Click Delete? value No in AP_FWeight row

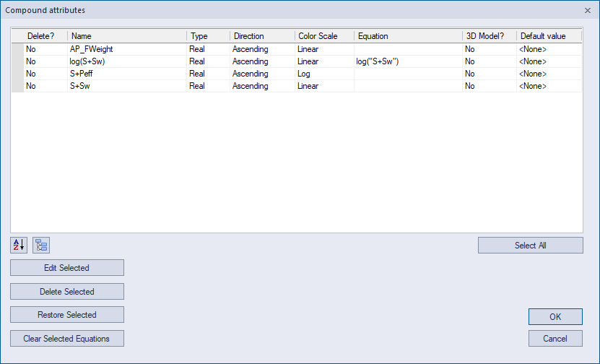point(45,49)
